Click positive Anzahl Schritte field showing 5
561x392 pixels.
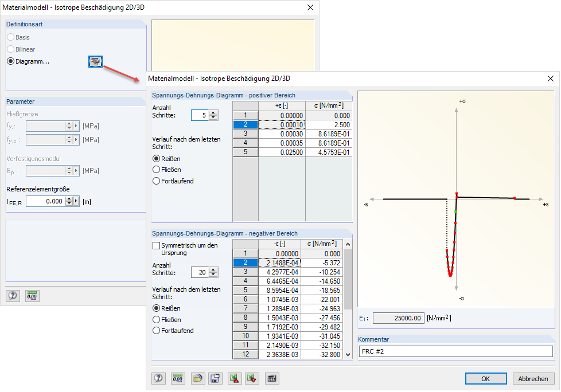click(200, 115)
